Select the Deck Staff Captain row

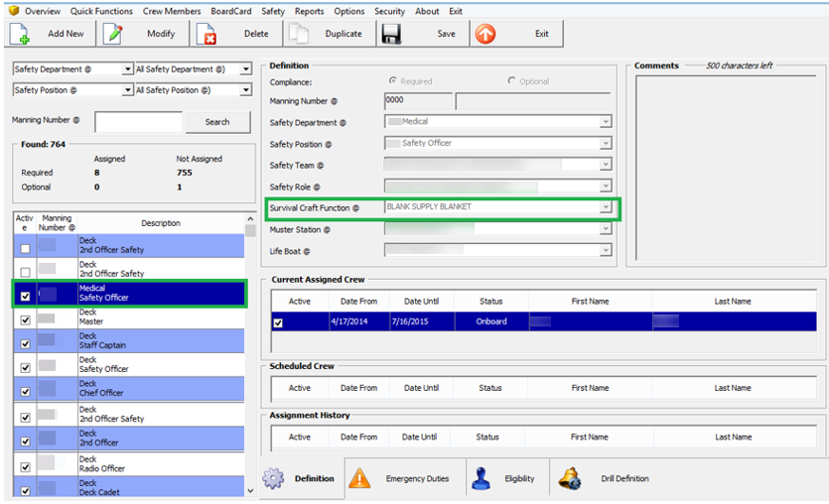tap(129, 340)
